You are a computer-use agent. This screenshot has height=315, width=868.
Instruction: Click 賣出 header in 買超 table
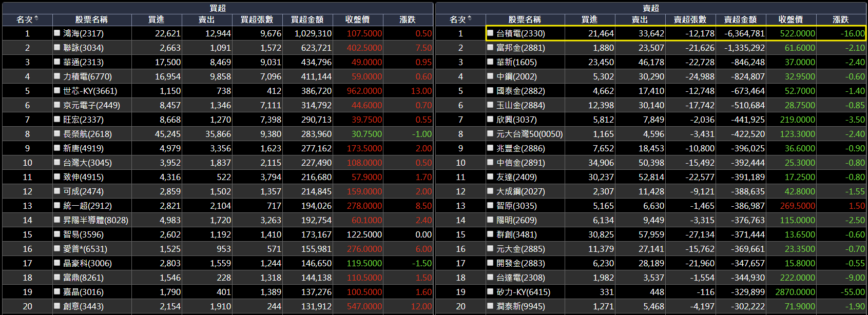[x=207, y=19]
